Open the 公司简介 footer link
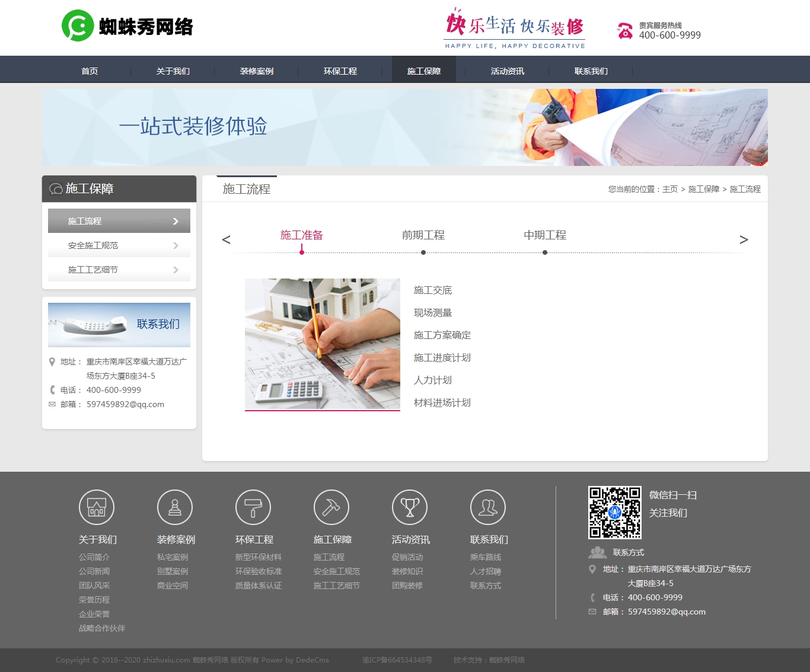810x672 pixels. click(x=94, y=557)
